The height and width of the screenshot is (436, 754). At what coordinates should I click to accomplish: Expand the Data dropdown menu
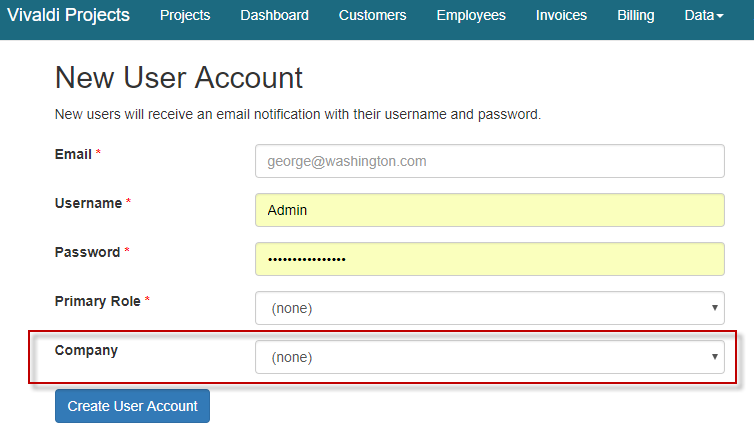(703, 15)
